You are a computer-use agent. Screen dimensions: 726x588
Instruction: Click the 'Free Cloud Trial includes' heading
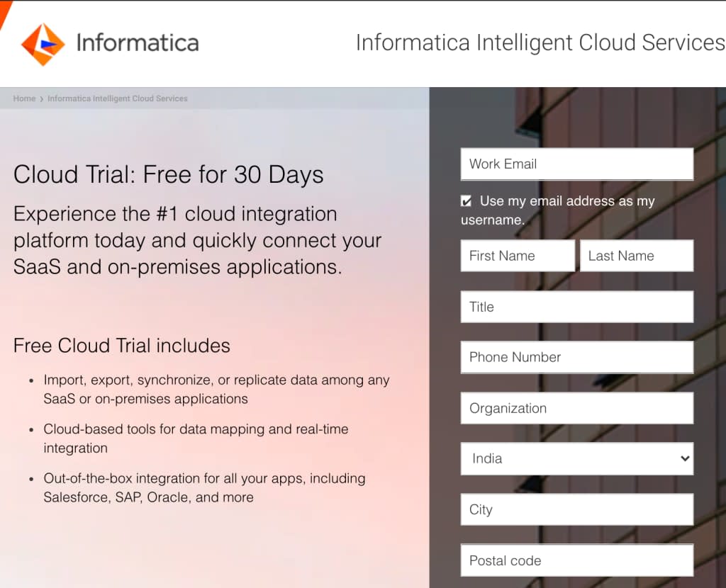tap(122, 346)
